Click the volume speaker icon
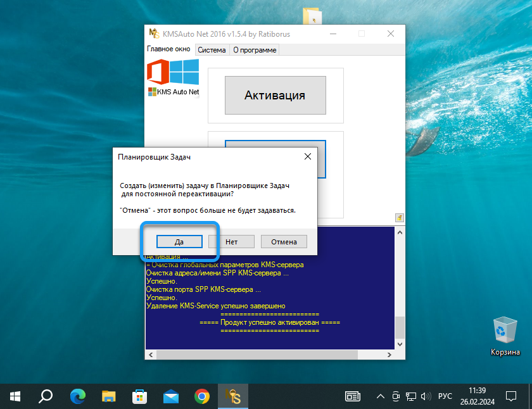This screenshot has width=532, height=409. tap(426, 396)
